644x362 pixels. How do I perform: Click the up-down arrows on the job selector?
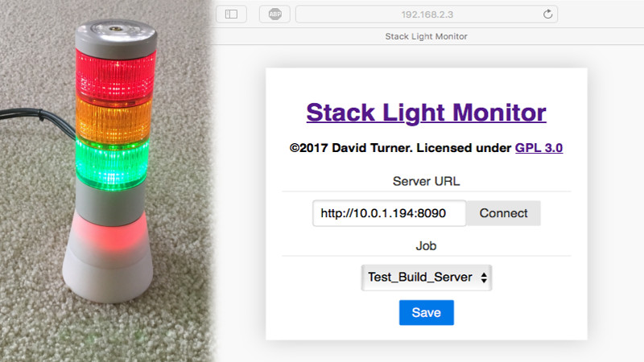point(483,277)
